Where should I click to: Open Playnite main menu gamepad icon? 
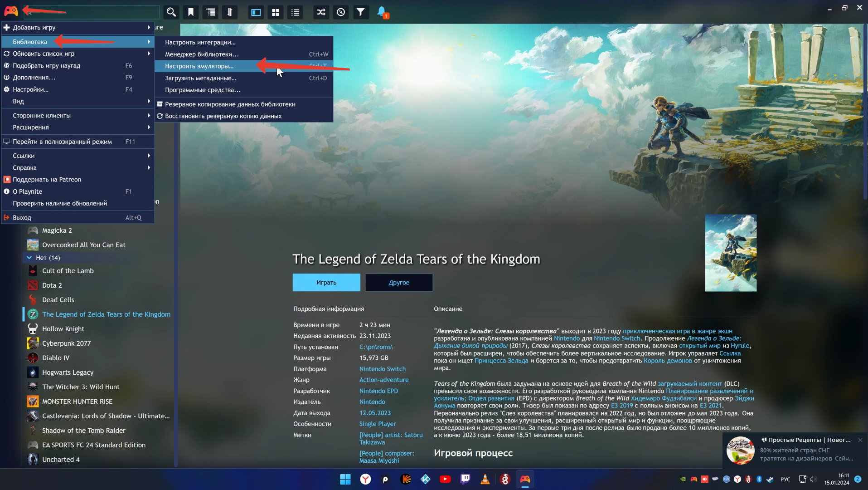point(11,11)
